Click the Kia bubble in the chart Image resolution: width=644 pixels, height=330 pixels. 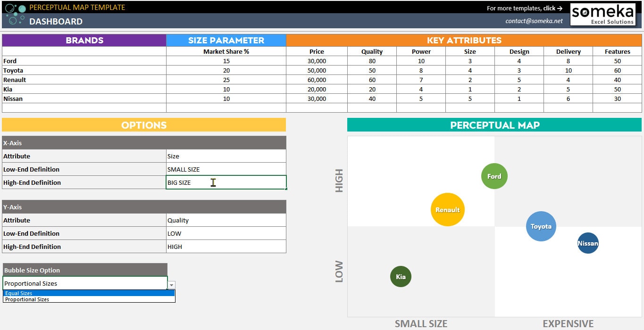coord(400,277)
